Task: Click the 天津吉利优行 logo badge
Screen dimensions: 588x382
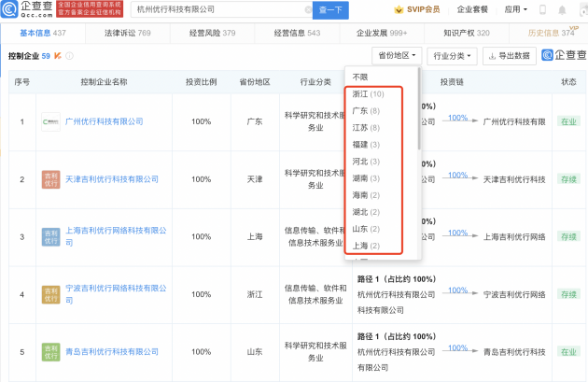Action: pyautogui.click(x=50, y=179)
